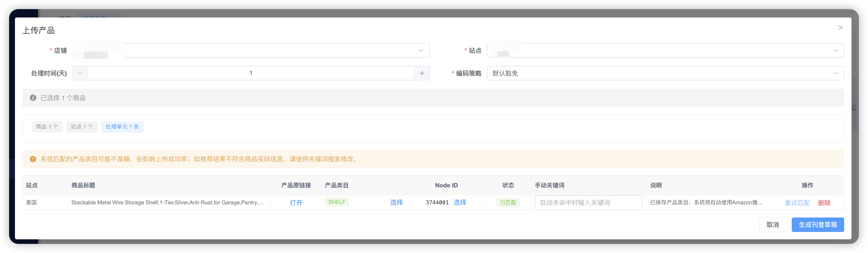Click the SHELF category tag
The image size is (868, 253).
click(337, 202)
